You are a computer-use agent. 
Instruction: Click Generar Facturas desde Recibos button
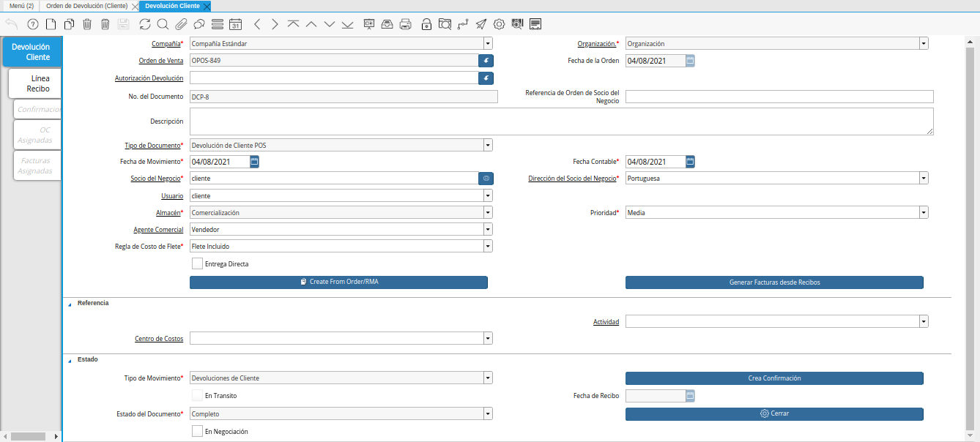774,282
